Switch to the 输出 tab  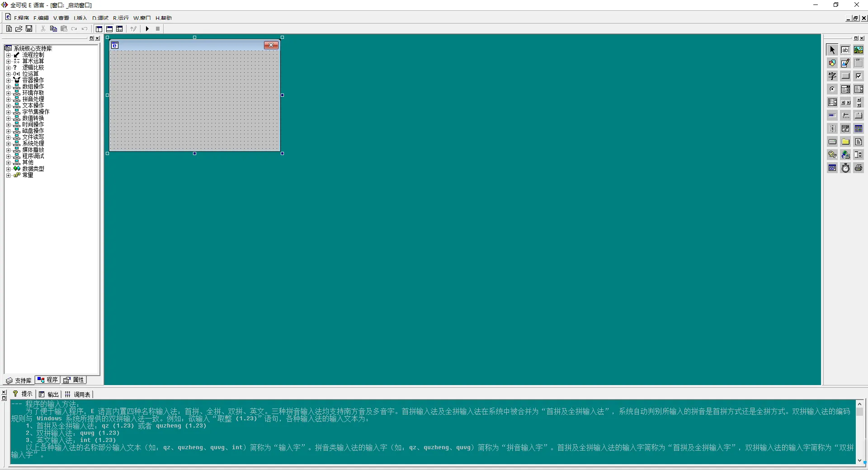point(49,395)
